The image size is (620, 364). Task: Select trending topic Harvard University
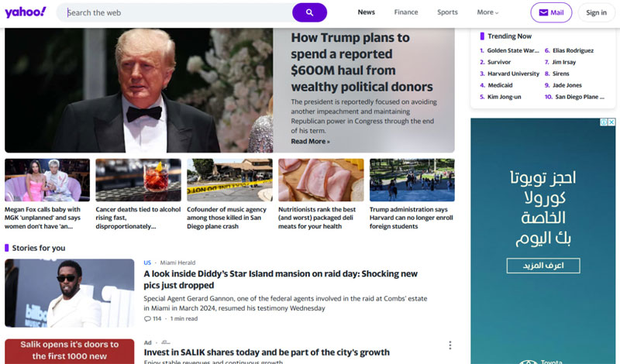[x=513, y=74]
